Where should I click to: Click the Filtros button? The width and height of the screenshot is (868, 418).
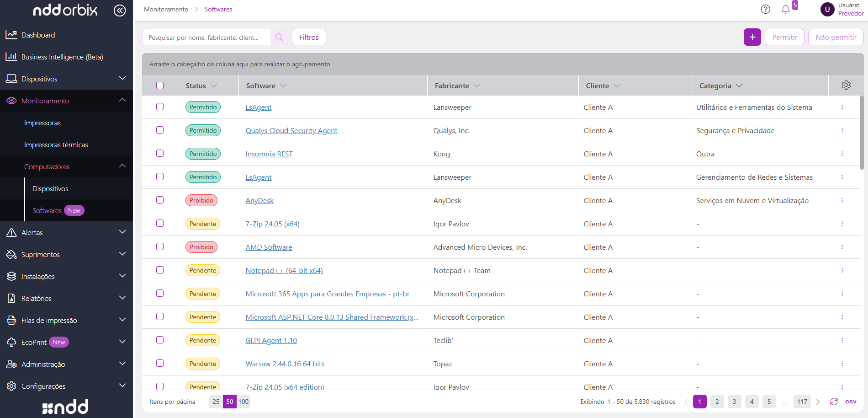[309, 38]
